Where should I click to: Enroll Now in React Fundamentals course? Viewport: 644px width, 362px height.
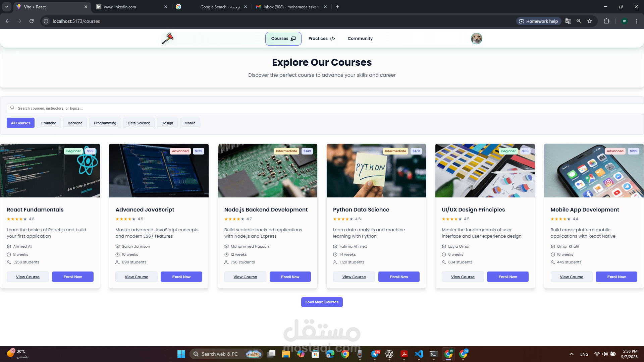coord(72,277)
